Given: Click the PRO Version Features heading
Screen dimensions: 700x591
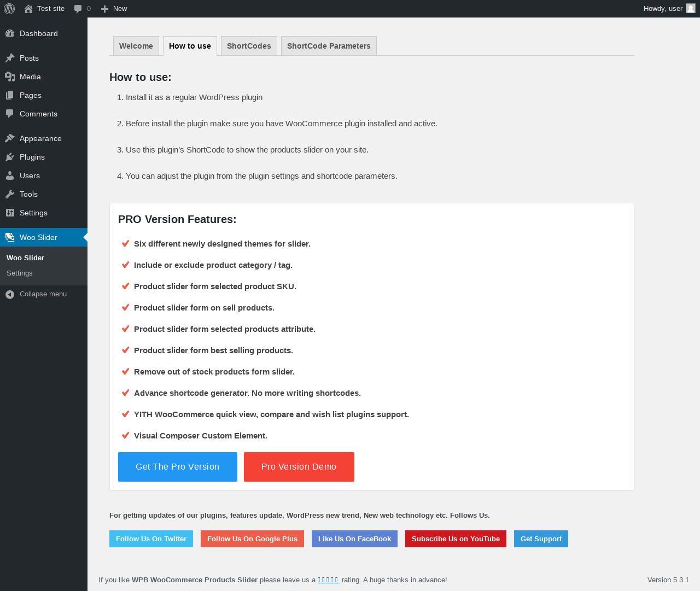Looking at the screenshot, I should coord(177,219).
